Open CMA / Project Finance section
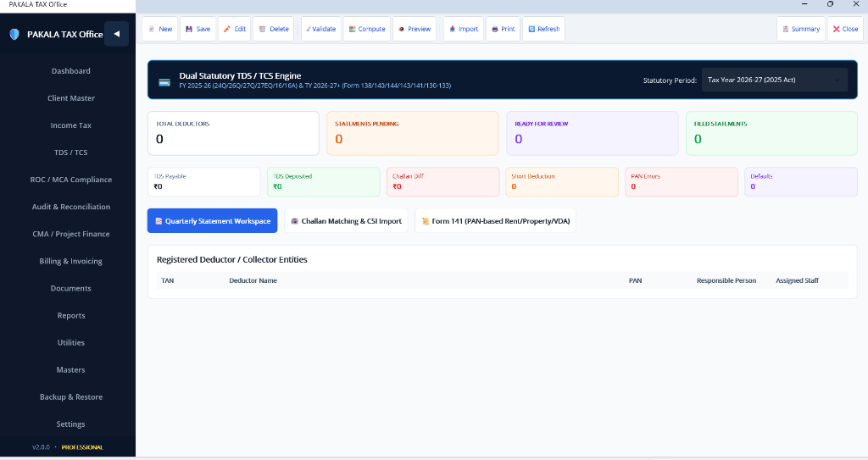 pyautogui.click(x=71, y=234)
